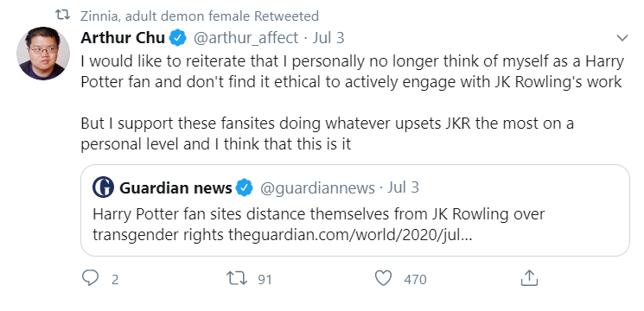Follow the theguardian.com/world/2020/jul article link
This screenshot has width=644, height=311.
pyautogui.click(x=350, y=235)
